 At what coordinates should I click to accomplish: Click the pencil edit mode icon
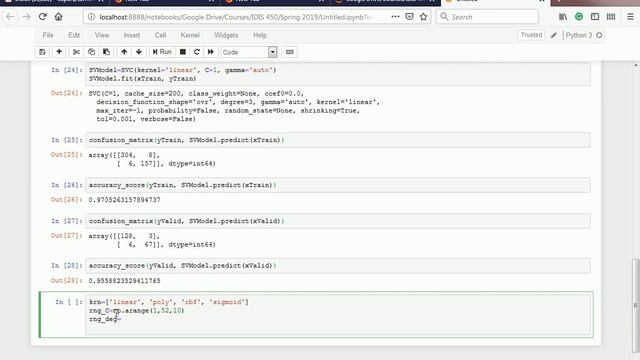(554, 35)
